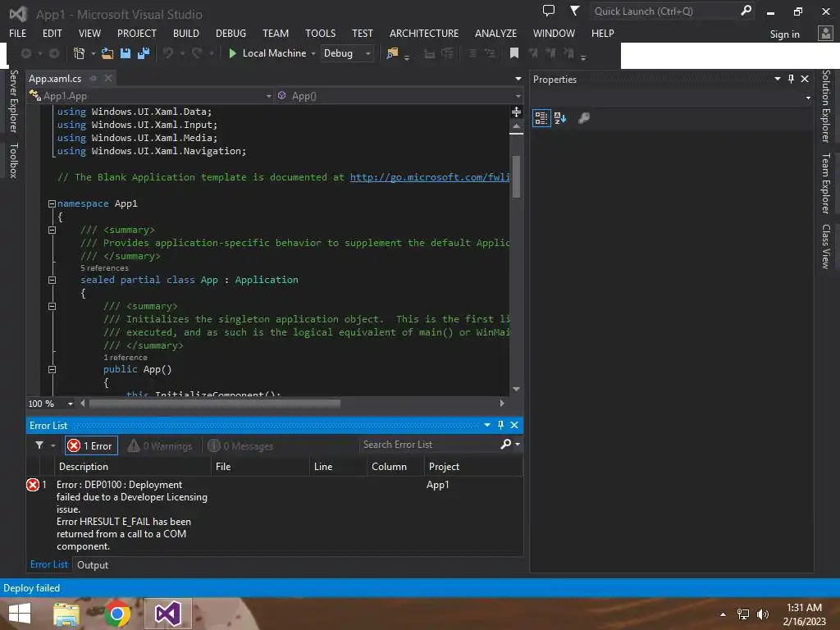
Task: Click the notifications filter funnel icon
Action: (x=574, y=11)
